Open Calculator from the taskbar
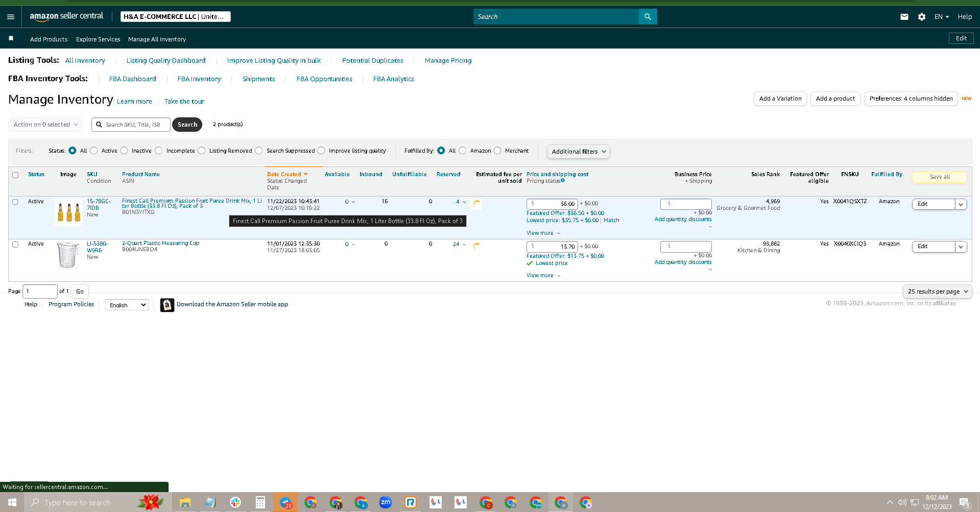This screenshot has height=512, width=980. tap(260, 503)
